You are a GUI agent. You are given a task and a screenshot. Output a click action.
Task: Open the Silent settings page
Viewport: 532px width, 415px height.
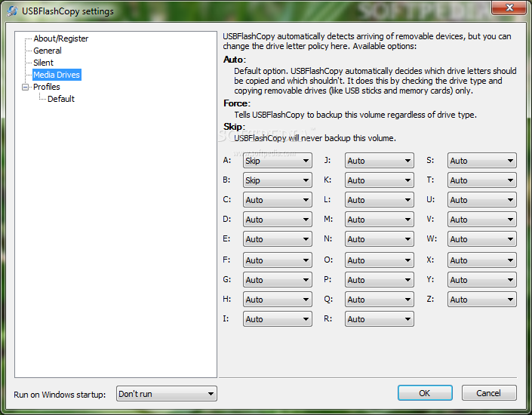coord(44,63)
